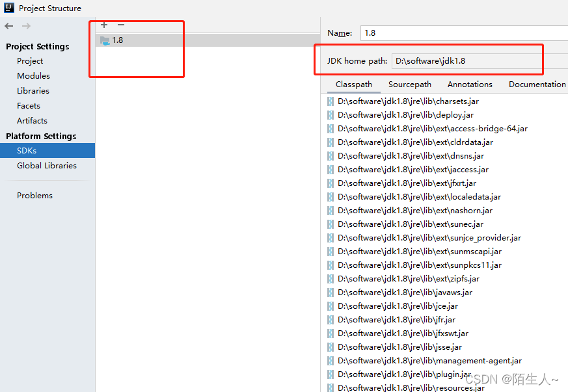Click jar icon beside javaws.jar
The height and width of the screenshot is (392, 568).
(x=331, y=293)
